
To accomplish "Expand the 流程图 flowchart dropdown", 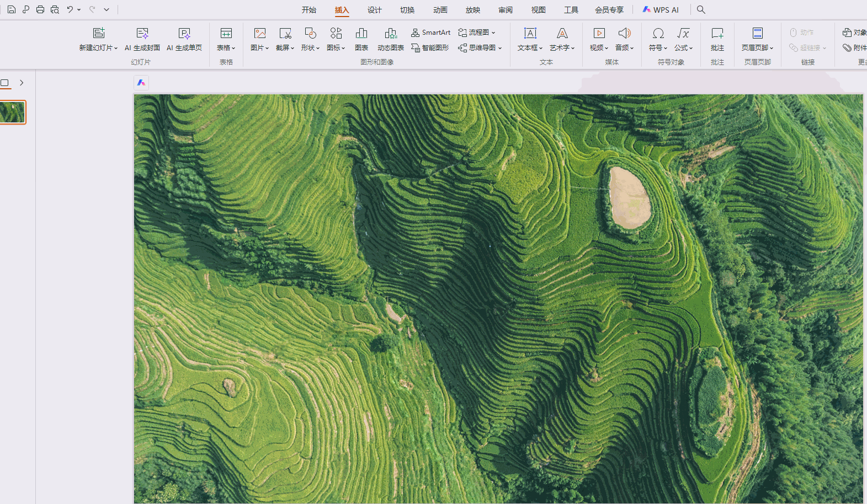I will pyautogui.click(x=477, y=33).
